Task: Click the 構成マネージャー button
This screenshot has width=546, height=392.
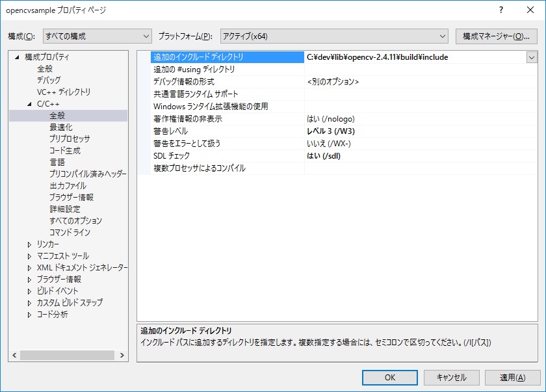Action: (x=497, y=36)
